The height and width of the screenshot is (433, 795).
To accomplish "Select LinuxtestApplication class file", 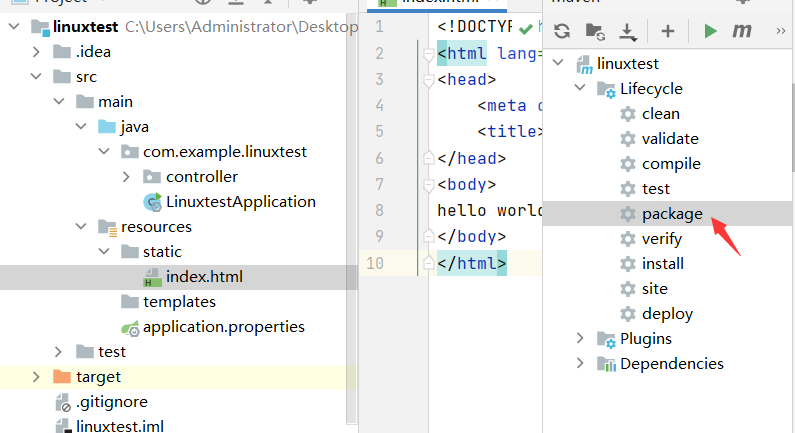I will point(240,201).
